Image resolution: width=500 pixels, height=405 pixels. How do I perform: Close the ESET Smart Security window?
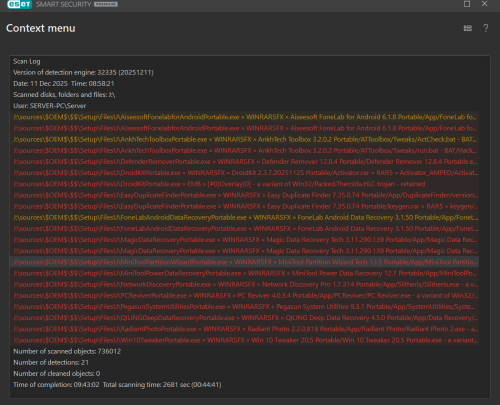(x=485, y=4)
